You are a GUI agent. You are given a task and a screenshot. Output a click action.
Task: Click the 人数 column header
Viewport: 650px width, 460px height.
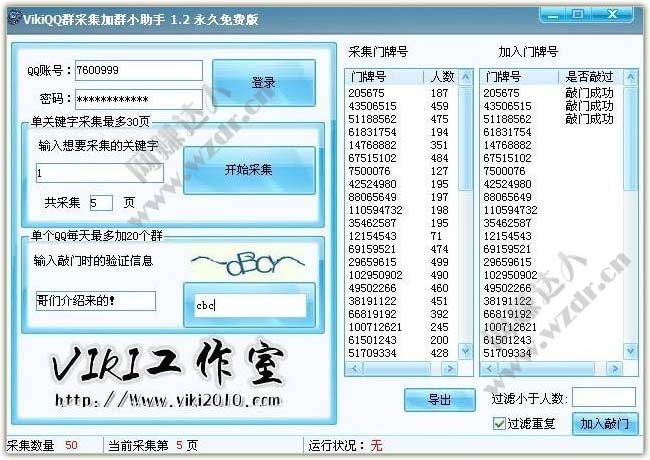pyautogui.click(x=441, y=77)
